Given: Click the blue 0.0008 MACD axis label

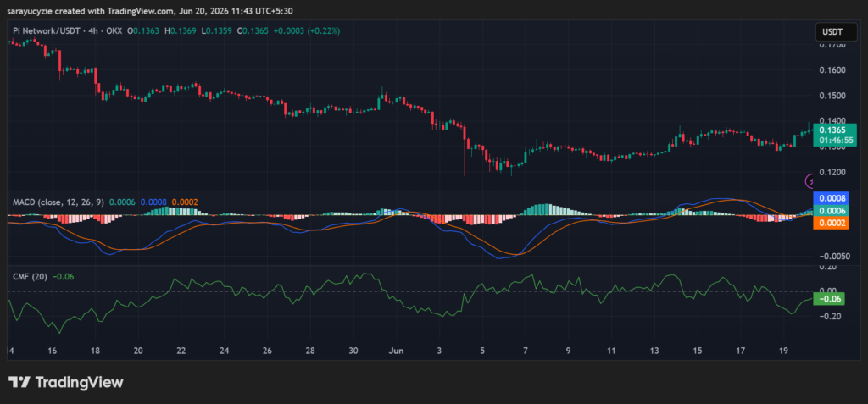Looking at the screenshot, I should pos(831,198).
